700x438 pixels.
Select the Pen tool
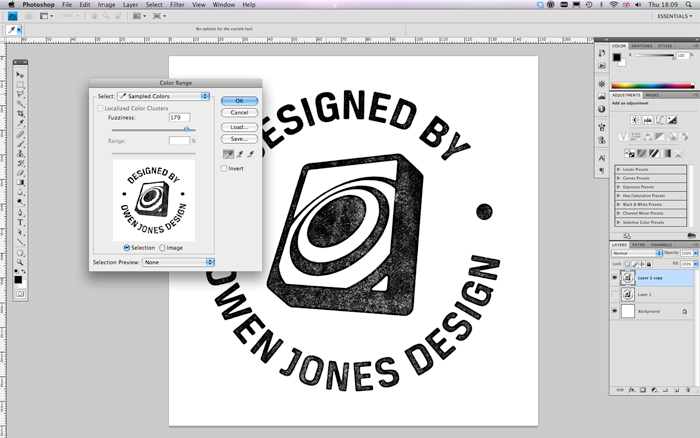[20, 213]
